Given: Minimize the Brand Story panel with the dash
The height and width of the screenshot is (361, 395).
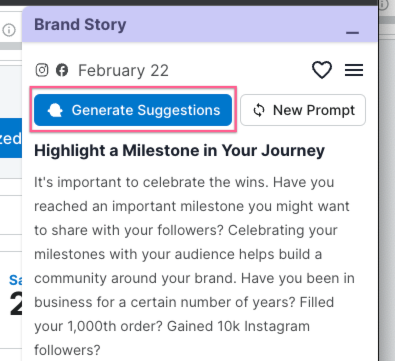Looking at the screenshot, I should pos(352,33).
